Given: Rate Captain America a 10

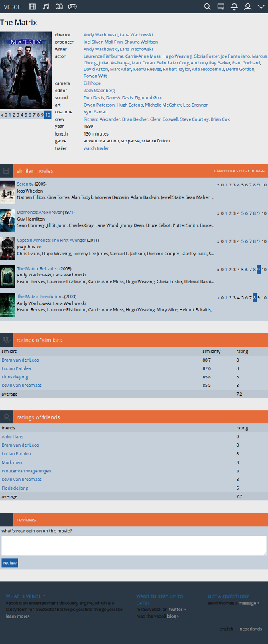Looking at the screenshot, I should (264, 241).
